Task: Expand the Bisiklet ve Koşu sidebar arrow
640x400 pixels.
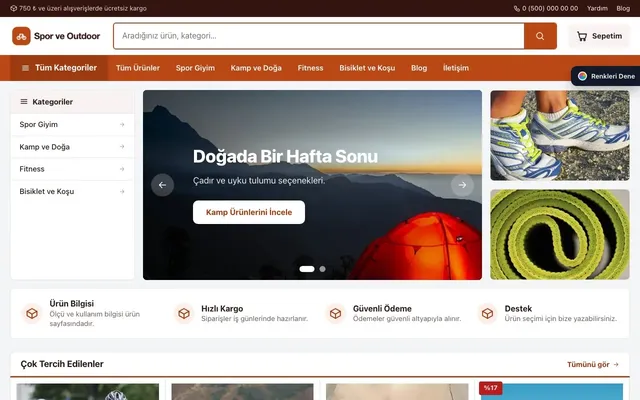Action: click(x=122, y=191)
